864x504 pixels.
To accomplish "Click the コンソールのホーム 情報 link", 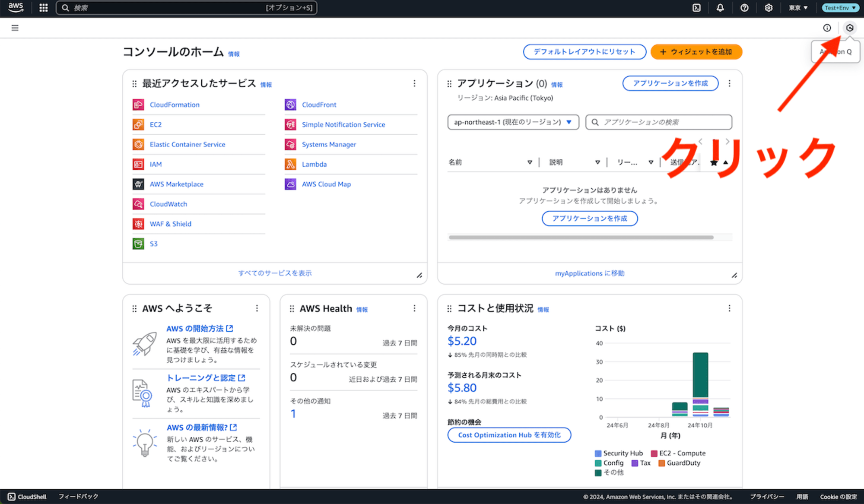I will coord(234,54).
